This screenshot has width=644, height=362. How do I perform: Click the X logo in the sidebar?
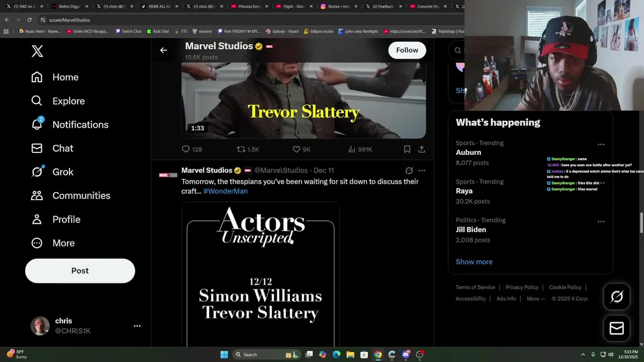click(x=37, y=51)
